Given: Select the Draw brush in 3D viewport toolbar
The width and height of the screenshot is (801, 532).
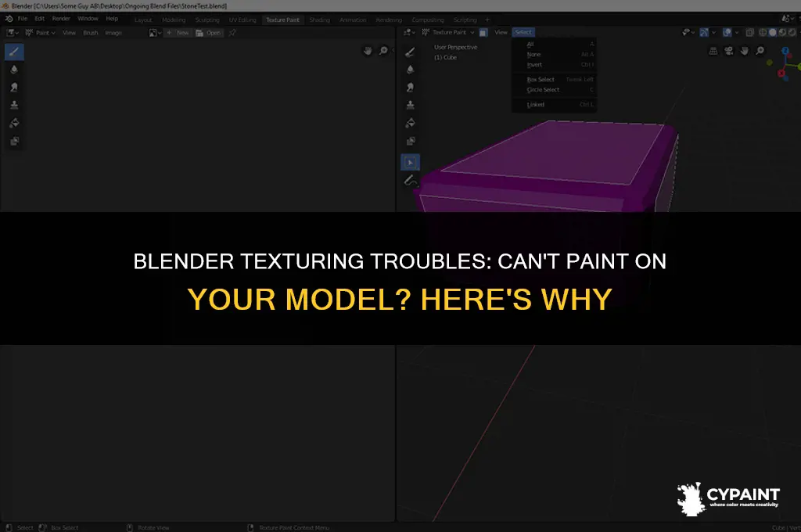Looking at the screenshot, I should click(410, 52).
